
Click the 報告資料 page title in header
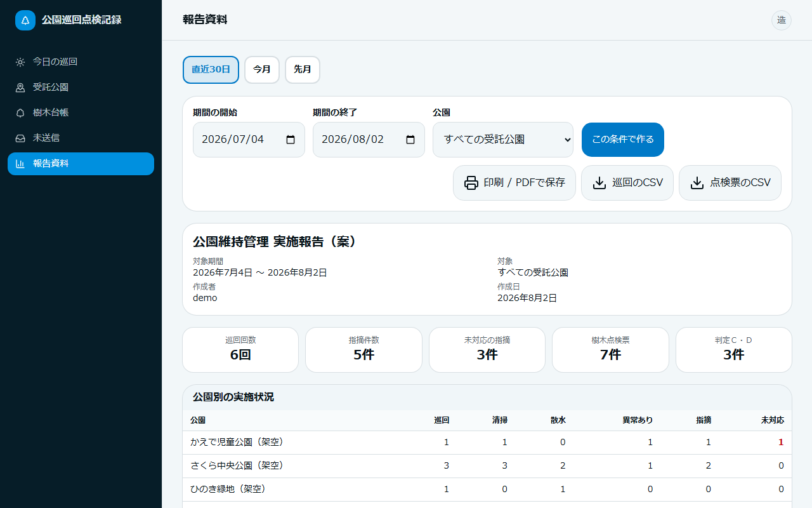click(x=205, y=20)
